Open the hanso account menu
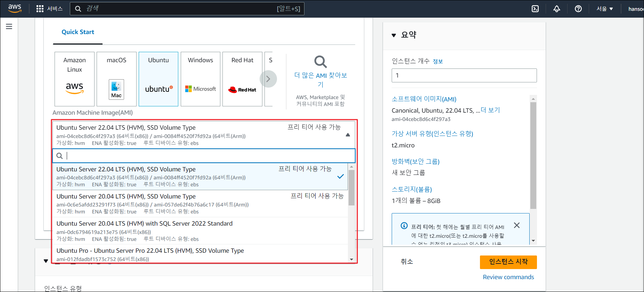The height and width of the screenshot is (292, 644). coord(636,9)
